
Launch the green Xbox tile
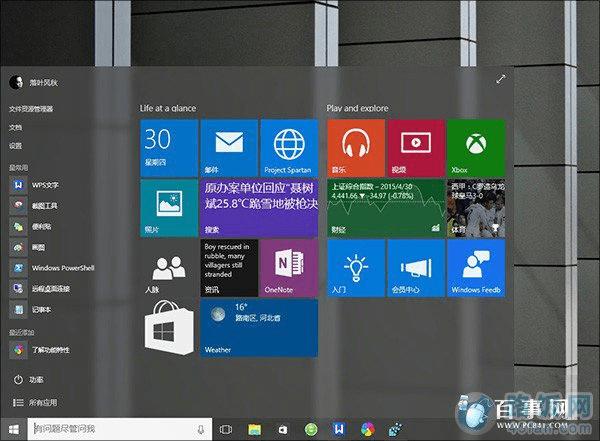[x=476, y=148]
